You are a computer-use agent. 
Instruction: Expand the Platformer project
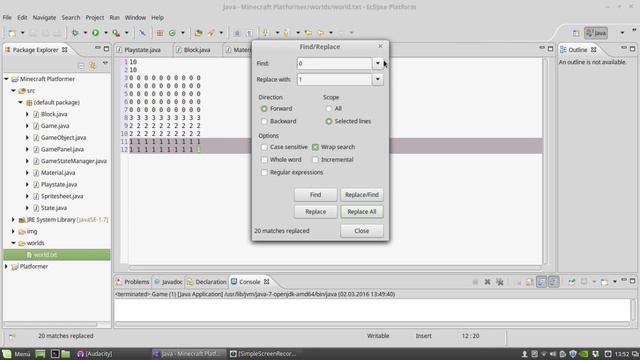click(x=7, y=266)
